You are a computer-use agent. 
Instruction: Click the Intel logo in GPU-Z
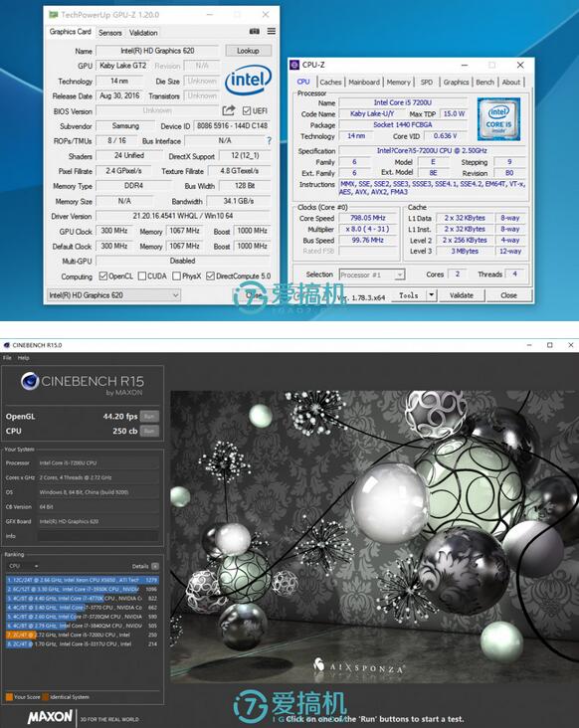coord(248,80)
